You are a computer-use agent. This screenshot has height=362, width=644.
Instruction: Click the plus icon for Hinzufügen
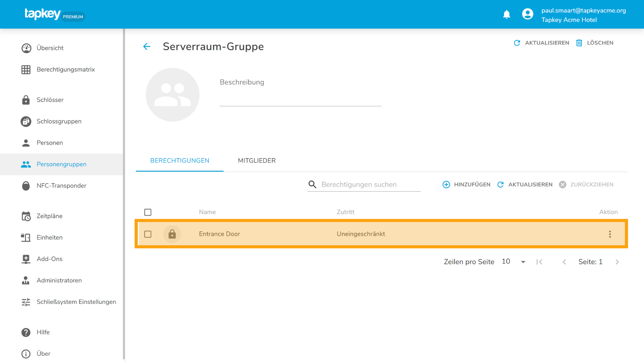click(x=446, y=185)
